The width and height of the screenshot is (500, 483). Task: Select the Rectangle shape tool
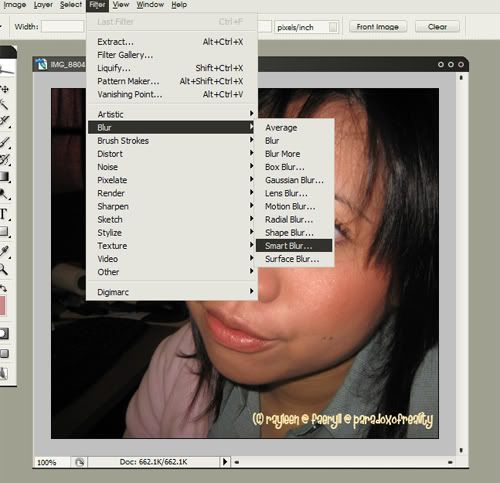4,231
